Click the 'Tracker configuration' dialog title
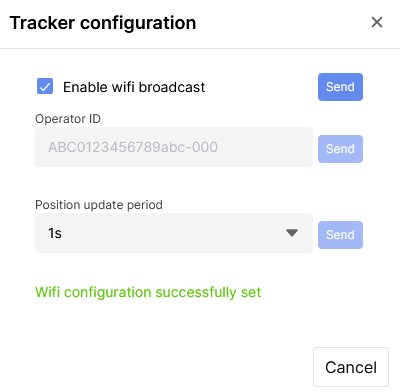 point(103,23)
